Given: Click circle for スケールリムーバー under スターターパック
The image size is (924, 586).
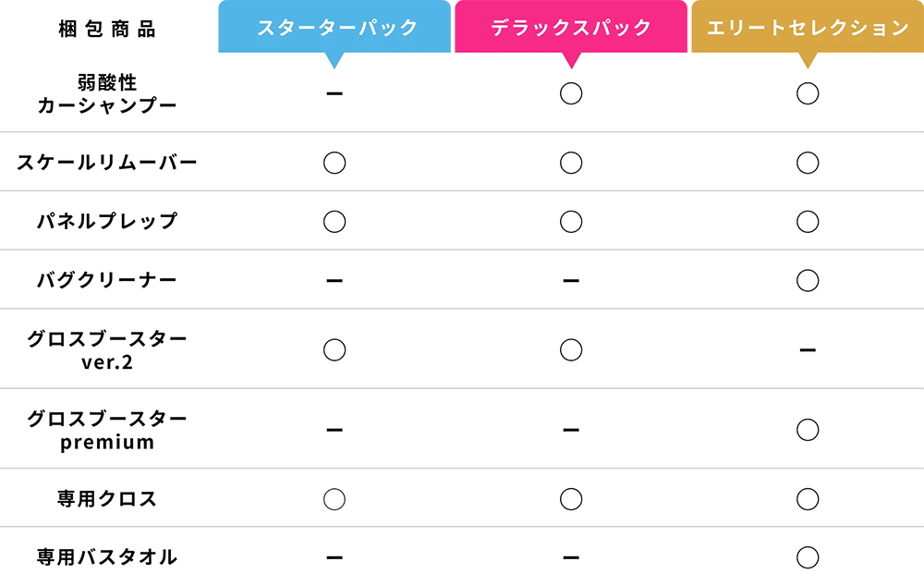Looking at the screenshot, I should pyautogui.click(x=334, y=163).
